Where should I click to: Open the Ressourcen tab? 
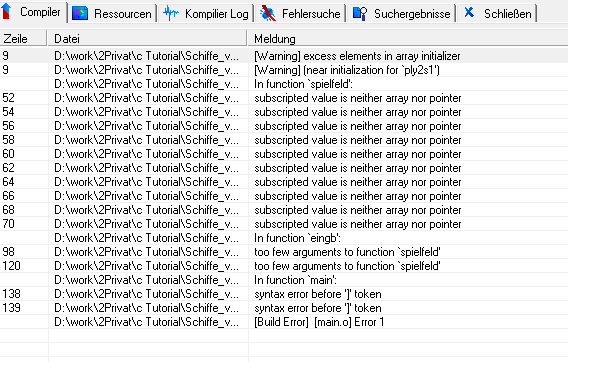113,13
